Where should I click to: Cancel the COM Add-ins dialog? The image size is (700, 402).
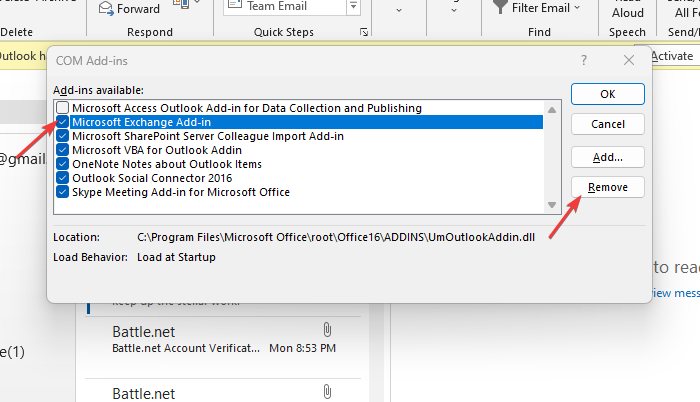click(x=608, y=124)
